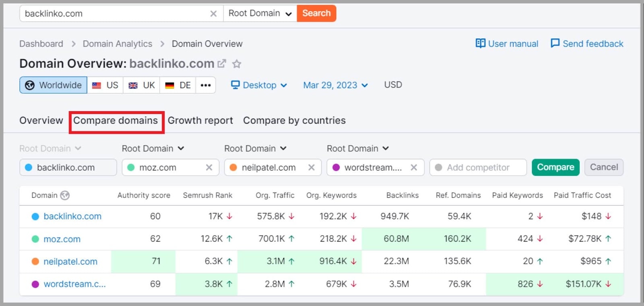Show more country databases (three dots)
The image size is (644, 306).
206,85
